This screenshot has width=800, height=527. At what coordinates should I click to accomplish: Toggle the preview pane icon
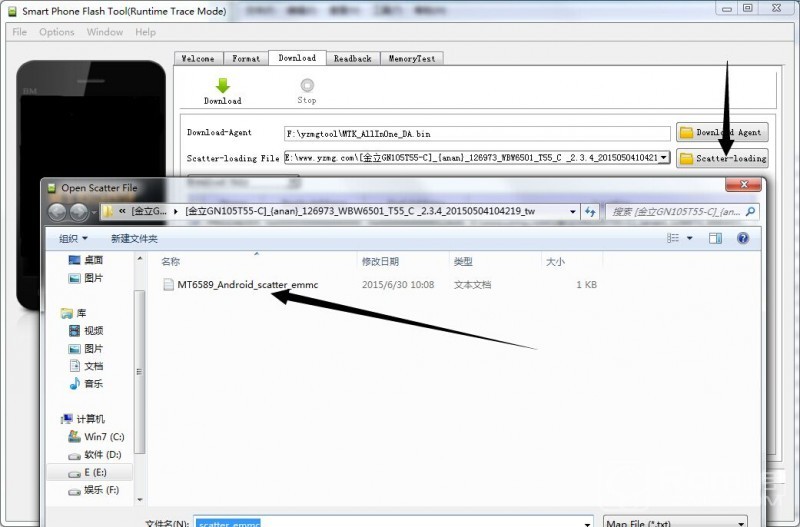[715, 238]
